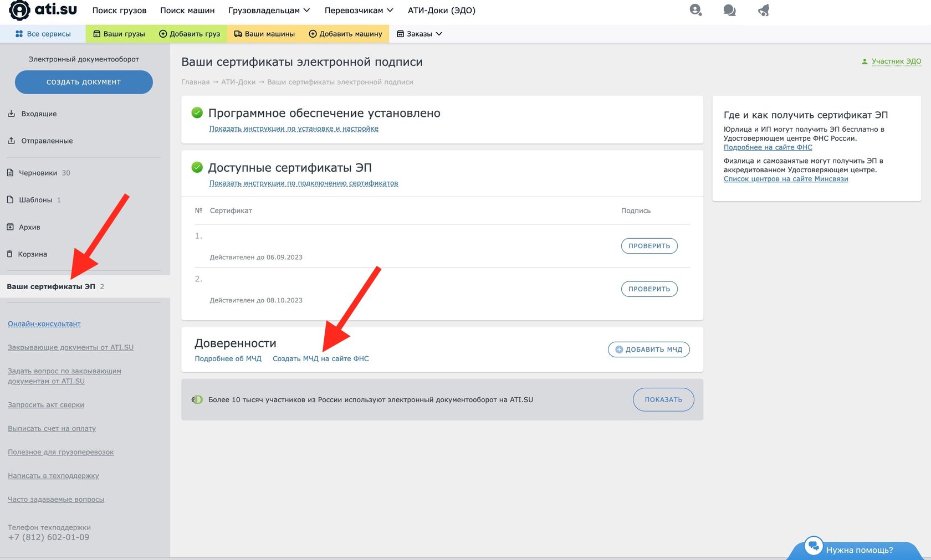
Task: Go to Ваши грузы tab
Action: pos(119,34)
